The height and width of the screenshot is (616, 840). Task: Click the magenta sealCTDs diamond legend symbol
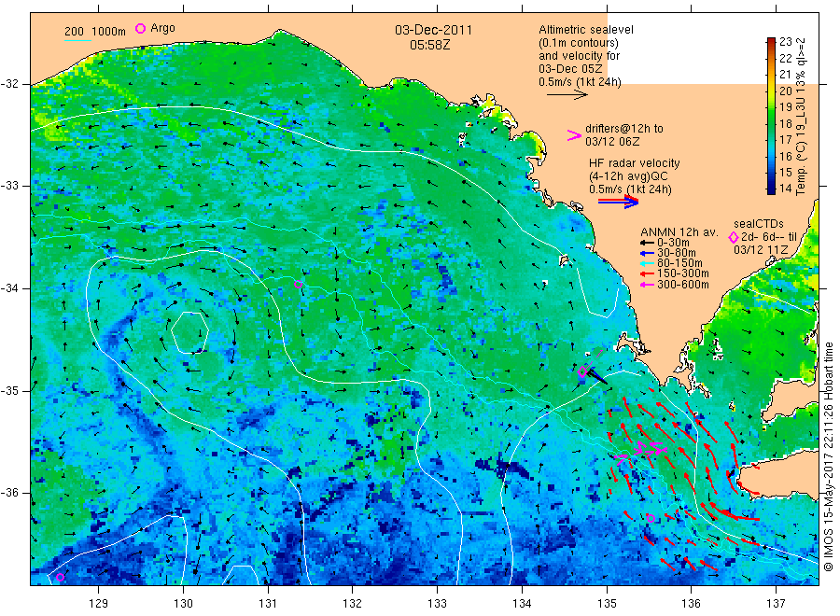point(734,237)
